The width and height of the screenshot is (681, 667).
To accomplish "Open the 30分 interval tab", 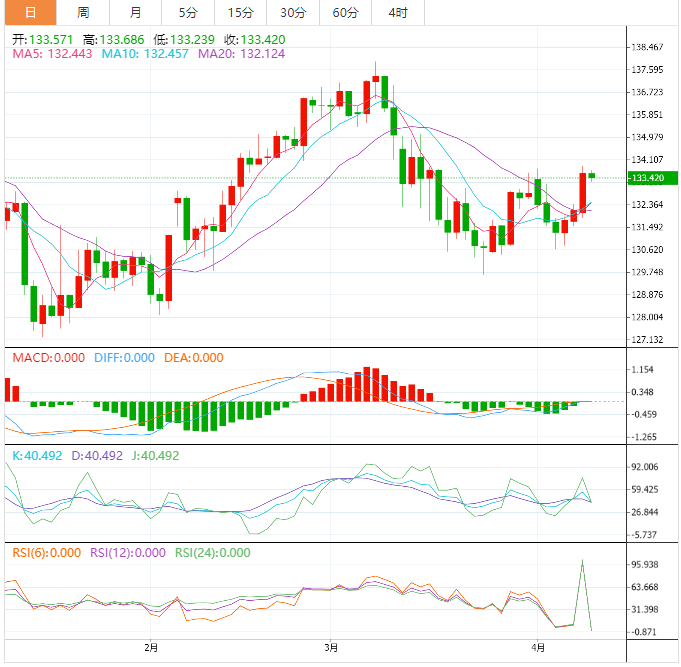I will 293,12.
